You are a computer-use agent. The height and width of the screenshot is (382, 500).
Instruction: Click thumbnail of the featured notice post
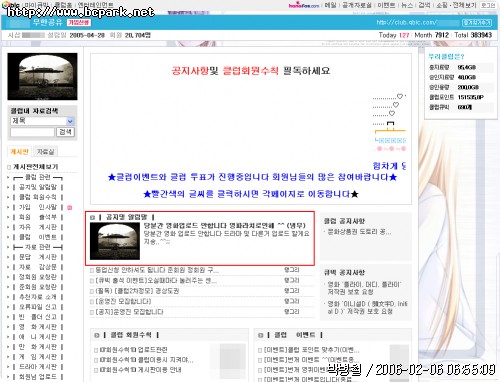pos(115,241)
